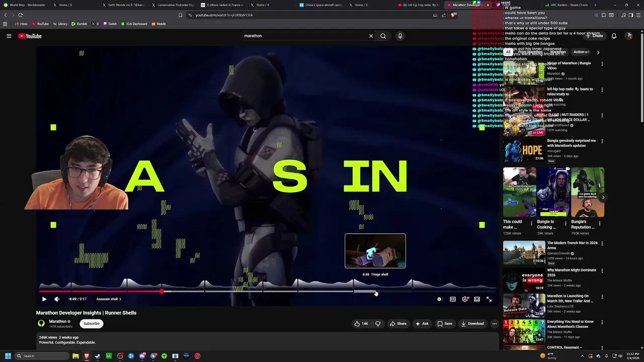The height and width of the screenshot is (362, 644).
Task: Open the Brave Shields icon
Action: click(x=453, y=15)
